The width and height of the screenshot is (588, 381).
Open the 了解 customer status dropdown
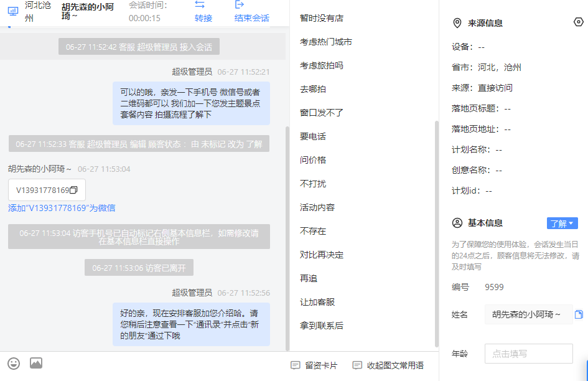tap(562, 223)
